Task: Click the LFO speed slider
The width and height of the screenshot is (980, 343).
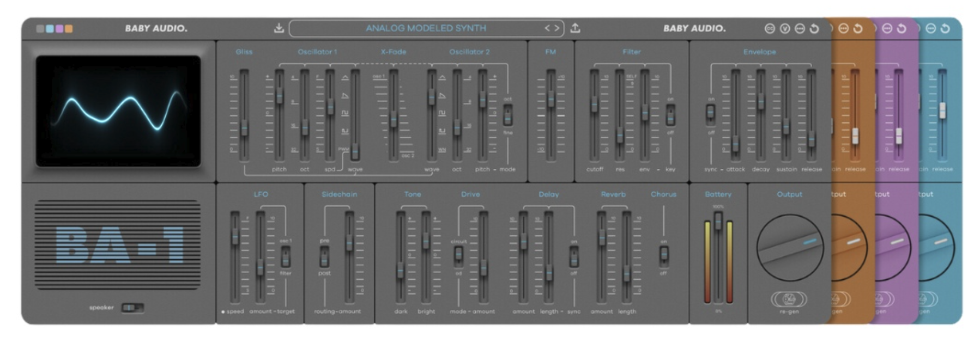Action: 235,257
